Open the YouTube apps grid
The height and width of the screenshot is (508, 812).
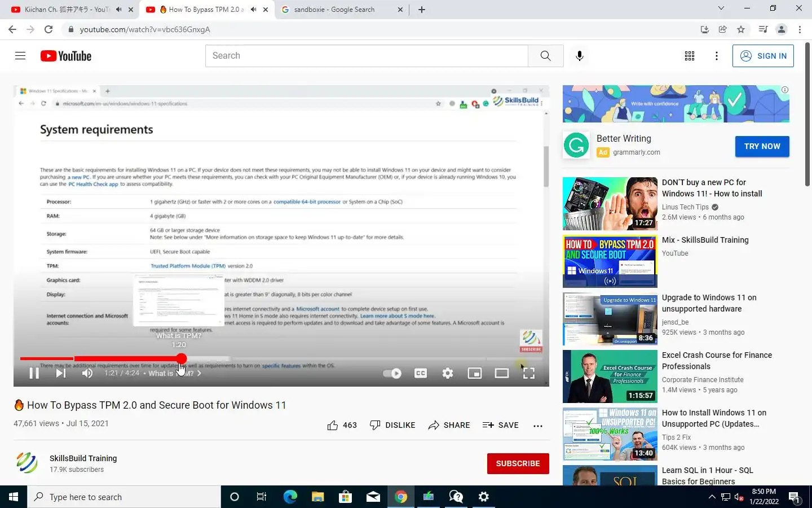pos(690,56)
